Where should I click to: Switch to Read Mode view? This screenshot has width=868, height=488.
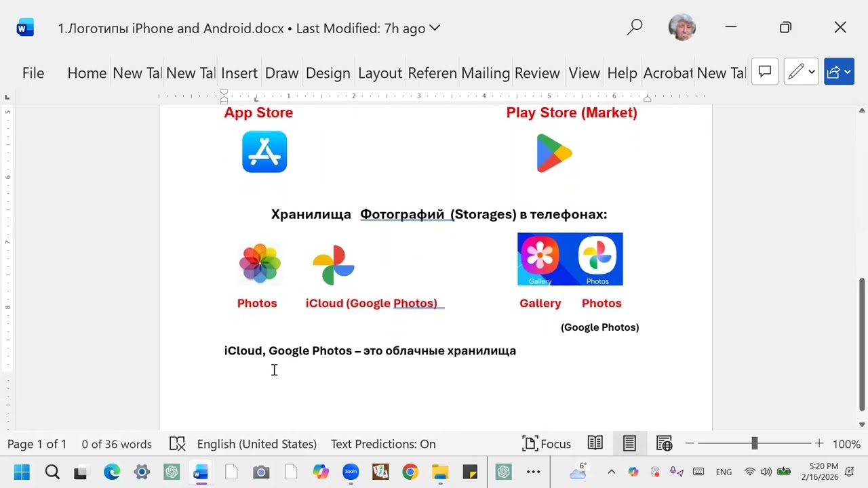(x=595, y=444)
